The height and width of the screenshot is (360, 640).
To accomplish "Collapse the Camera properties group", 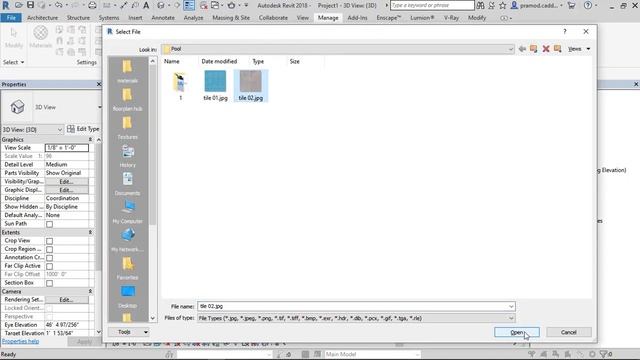I will tap(90, 291).
